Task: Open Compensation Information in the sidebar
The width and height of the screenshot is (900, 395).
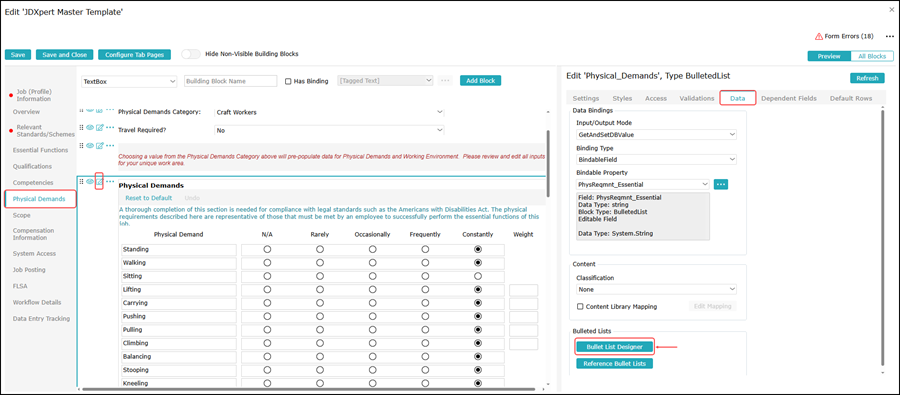Action: point(33,234)
